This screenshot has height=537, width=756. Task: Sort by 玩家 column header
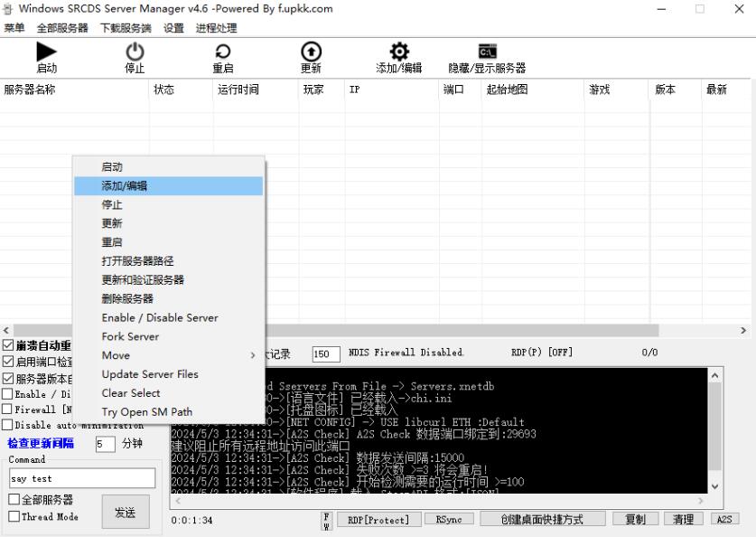pos(322,89)
